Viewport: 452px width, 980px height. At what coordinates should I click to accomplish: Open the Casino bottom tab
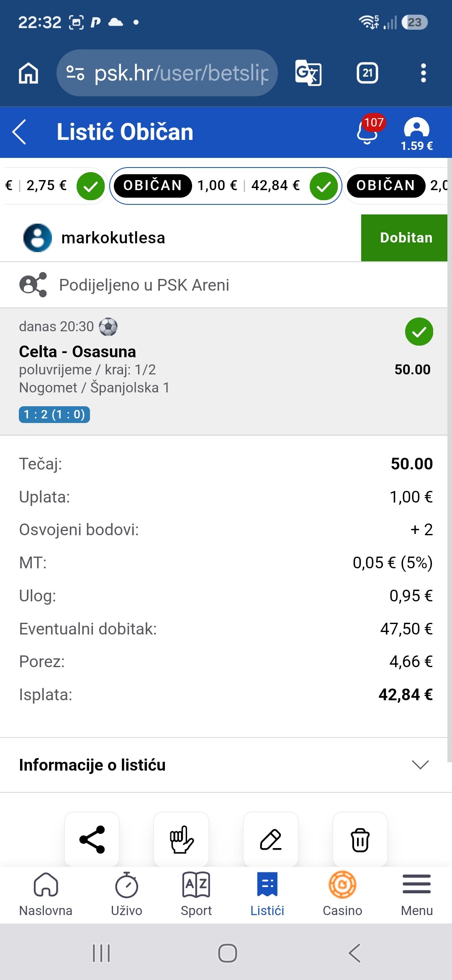click(342, 894)
